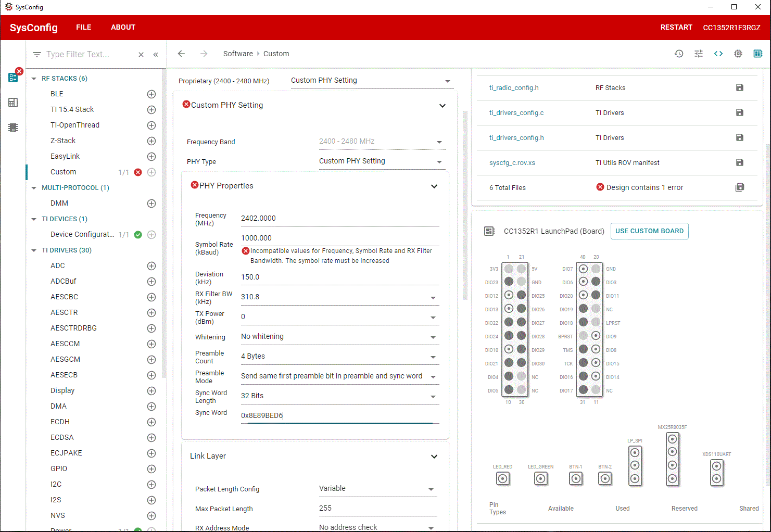
Task: Add an EasyLink instance
Action: pyautogui.click(x=151, y=157)
